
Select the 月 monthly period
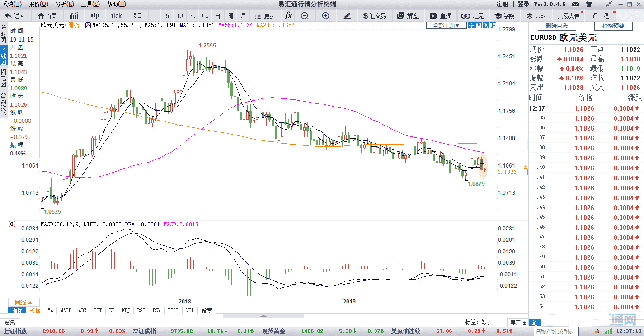pyautogui.click(x=244, y=16)
